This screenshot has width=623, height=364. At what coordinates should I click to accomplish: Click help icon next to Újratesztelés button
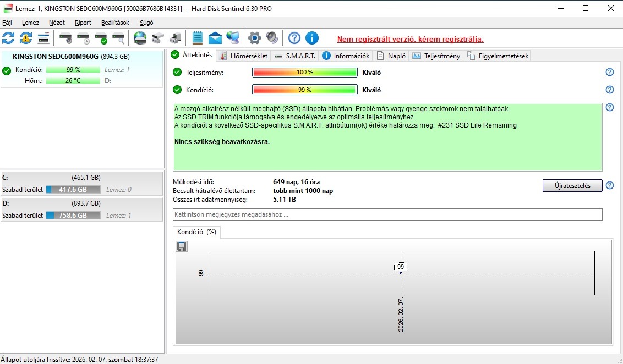coord(610,185)
